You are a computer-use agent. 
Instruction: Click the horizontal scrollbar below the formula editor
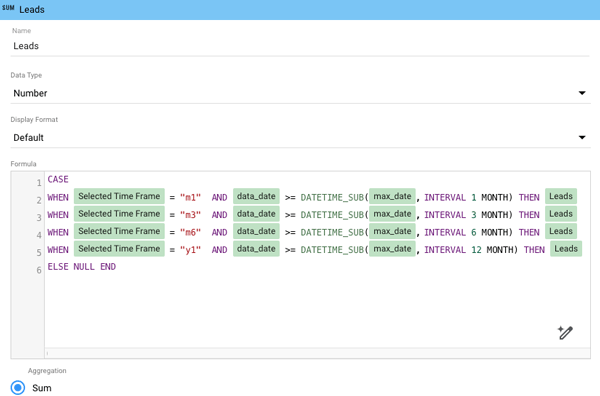click(x=317, y=353)
